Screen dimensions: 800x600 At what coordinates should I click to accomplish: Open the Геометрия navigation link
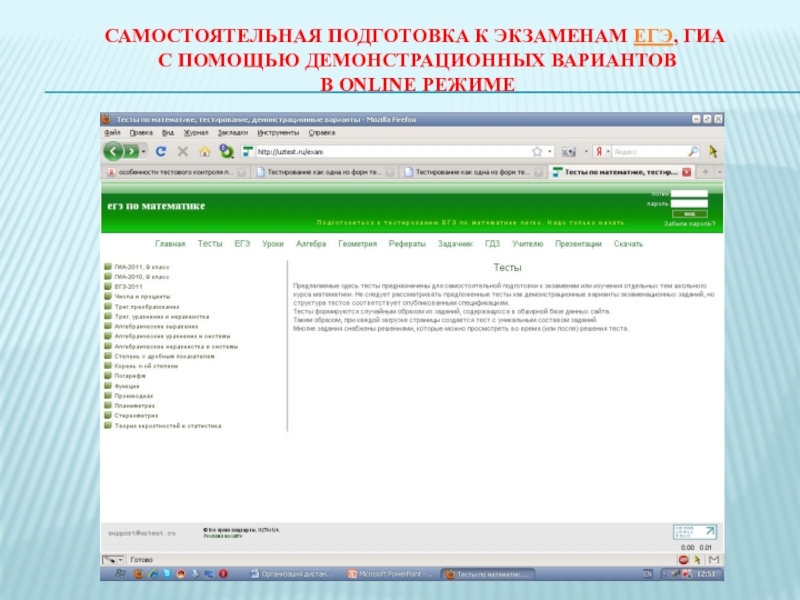tap(357, 244)
